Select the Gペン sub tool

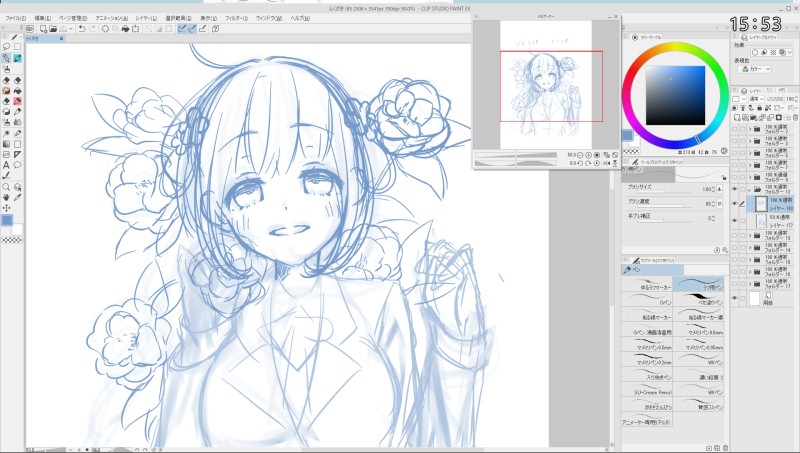click(x=647, y=299)
